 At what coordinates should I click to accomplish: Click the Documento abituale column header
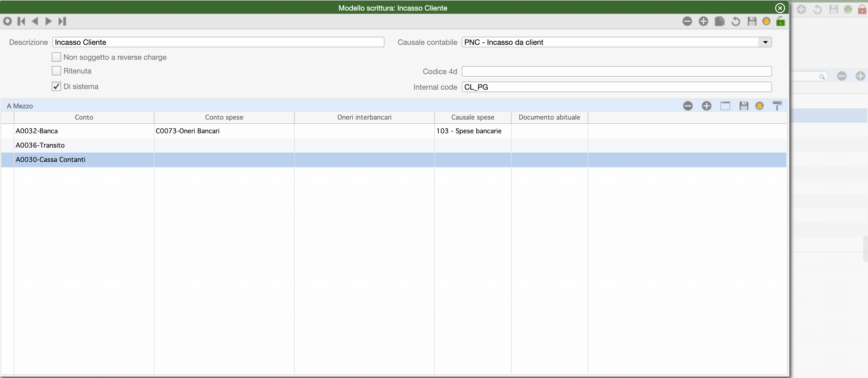(549, 117)
